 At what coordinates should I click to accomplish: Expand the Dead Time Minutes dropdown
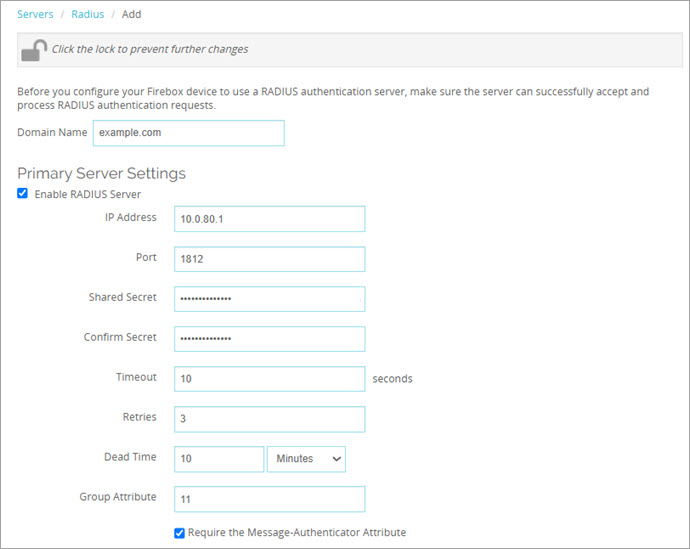306,459
